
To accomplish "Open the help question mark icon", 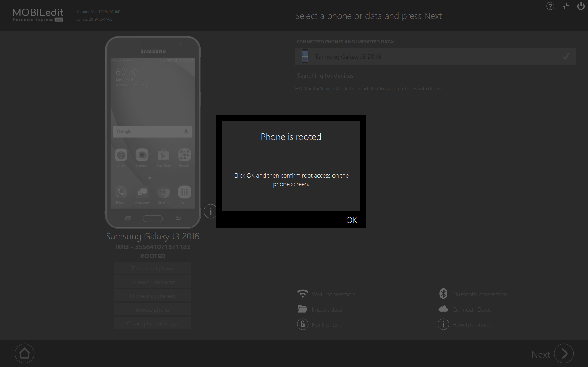I will click(550, 6).
